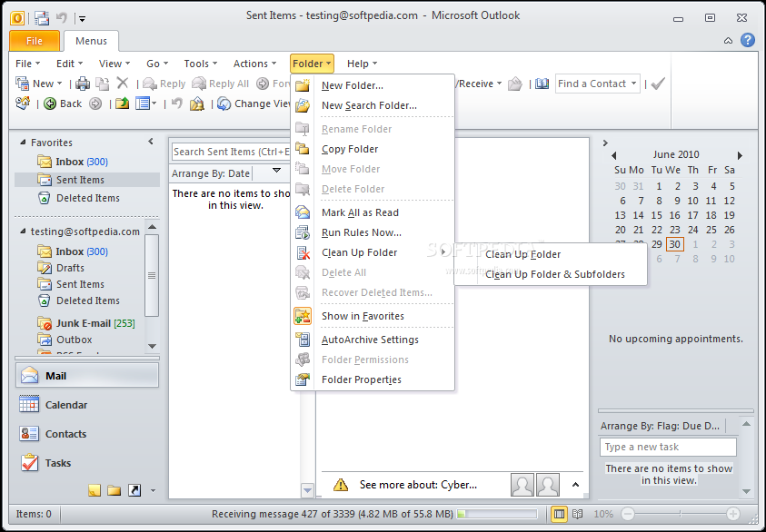
Task: Open the Mail navigation button
Action: coord(87,376)
